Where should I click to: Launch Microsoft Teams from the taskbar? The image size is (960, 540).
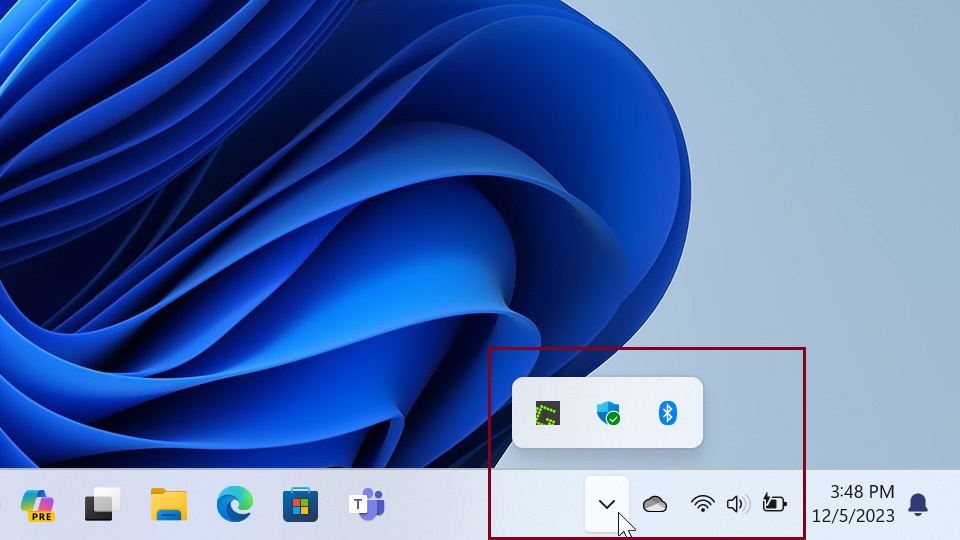[x=367, y=504]
